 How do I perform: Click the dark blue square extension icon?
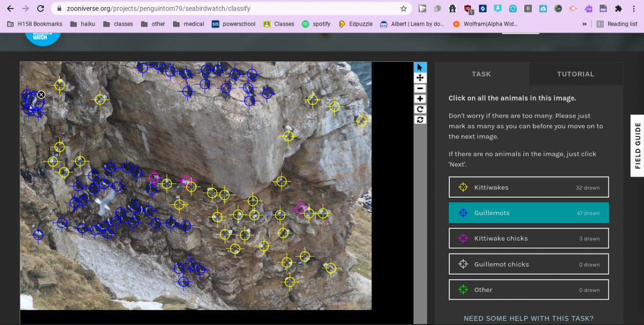click(x=482, y=9)
